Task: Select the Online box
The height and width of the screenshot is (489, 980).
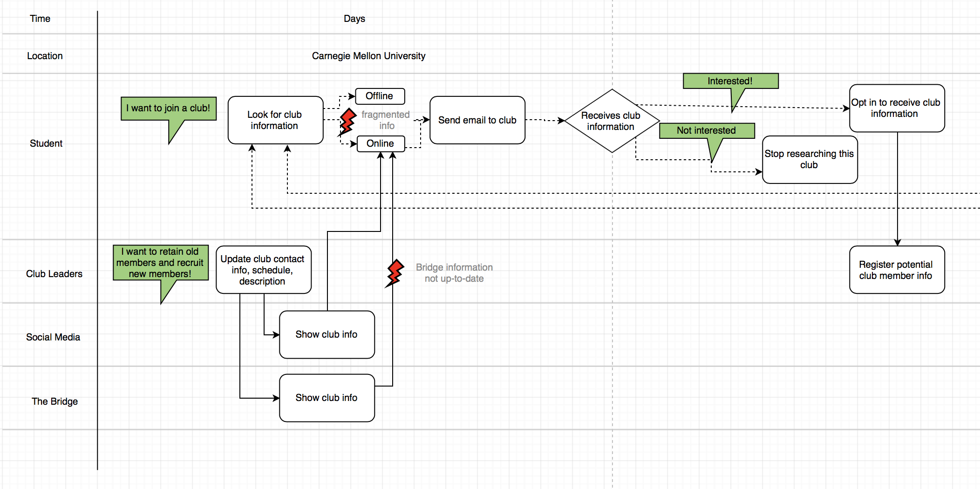Action: pyautogui.click(x=381, y=143)
